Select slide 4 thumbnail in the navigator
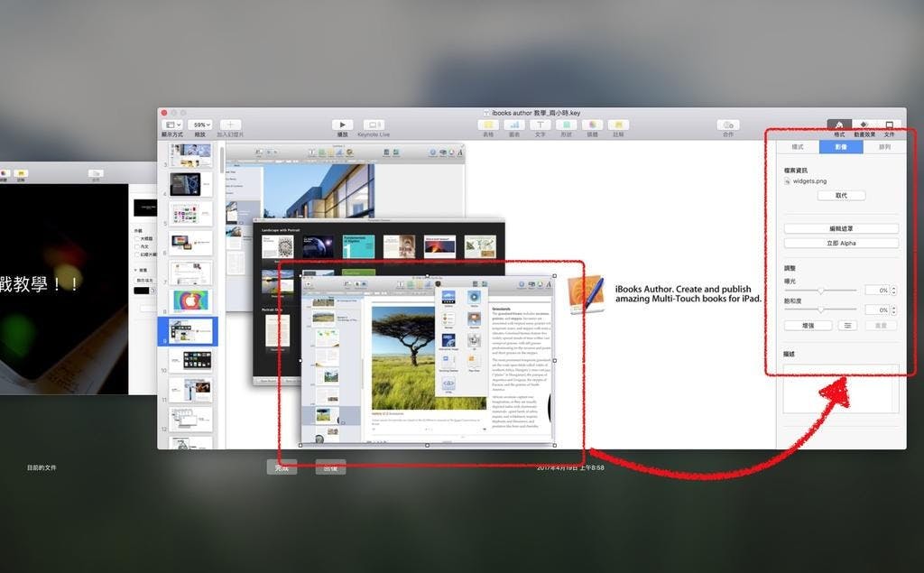The image size is (924, 573). (x=190, y=184)
